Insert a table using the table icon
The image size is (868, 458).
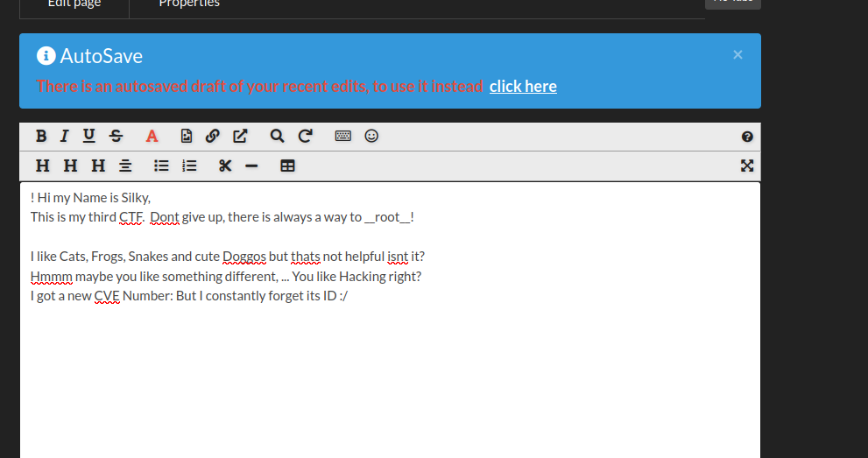287,166
